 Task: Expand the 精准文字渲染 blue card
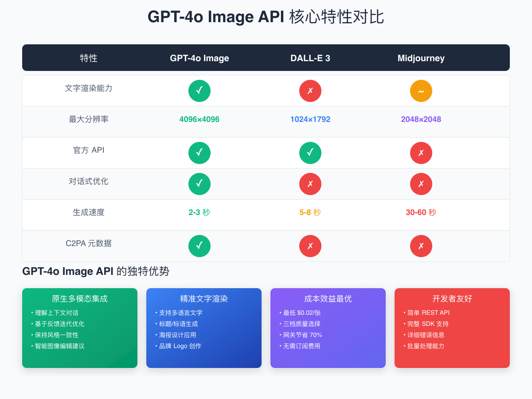coord(204,328)
